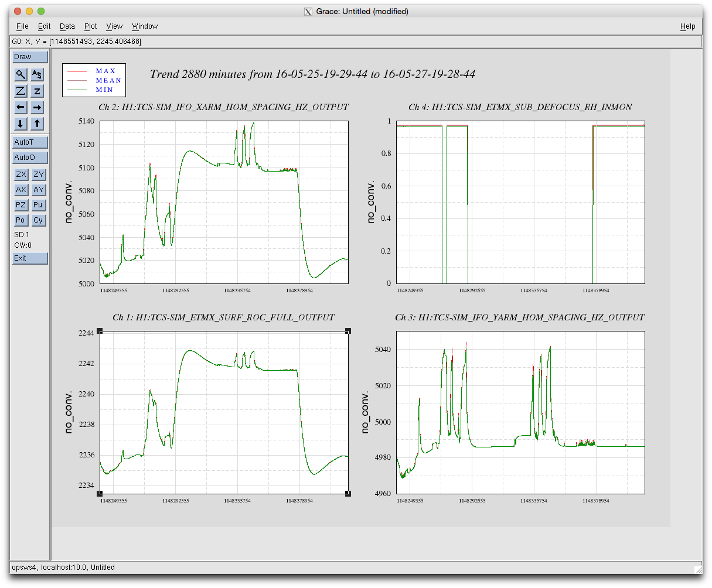Click the CW:0 indicator in the toolbar

pos(23,245)
